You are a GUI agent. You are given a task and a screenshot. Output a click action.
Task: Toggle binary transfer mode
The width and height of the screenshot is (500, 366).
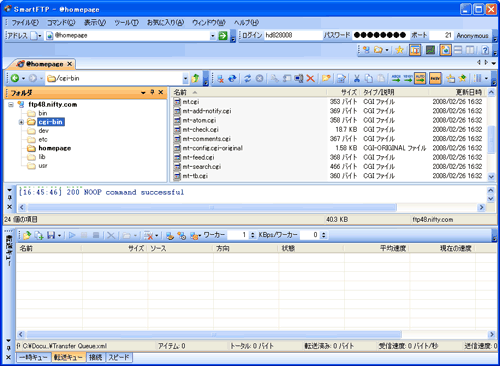tap(408, 78)
